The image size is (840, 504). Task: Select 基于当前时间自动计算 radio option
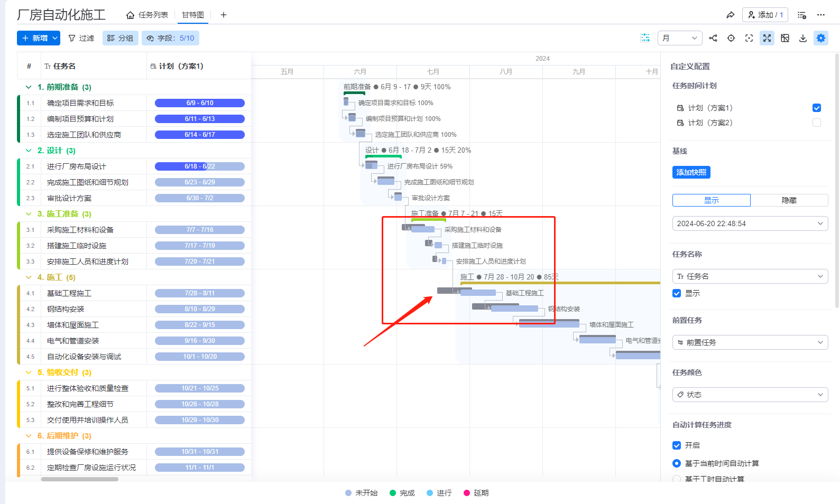pos(677,463)
